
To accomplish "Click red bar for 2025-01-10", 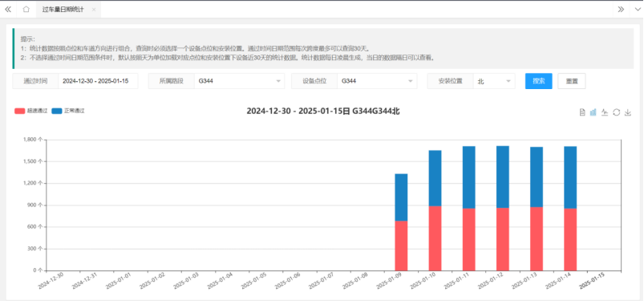I will point(435,238).
